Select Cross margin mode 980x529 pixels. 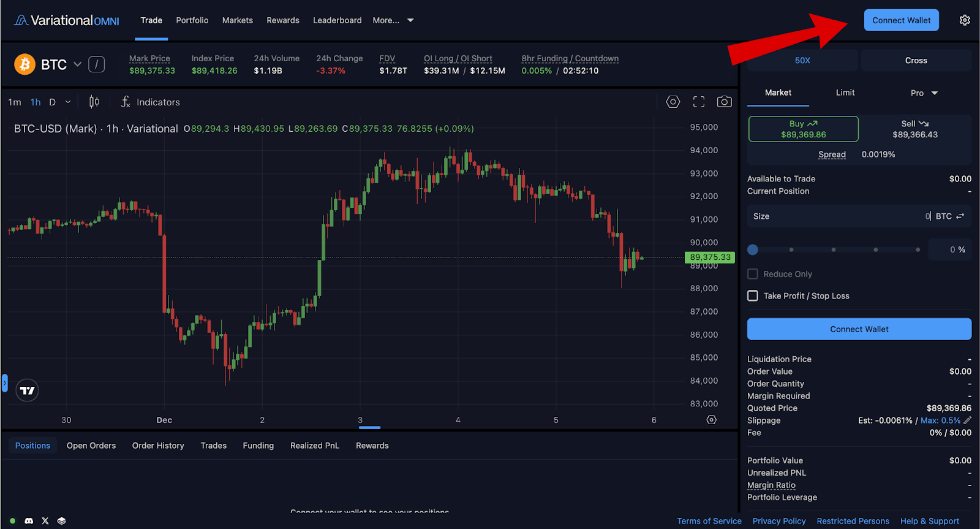pyautogui.click(x=916, y=60)
